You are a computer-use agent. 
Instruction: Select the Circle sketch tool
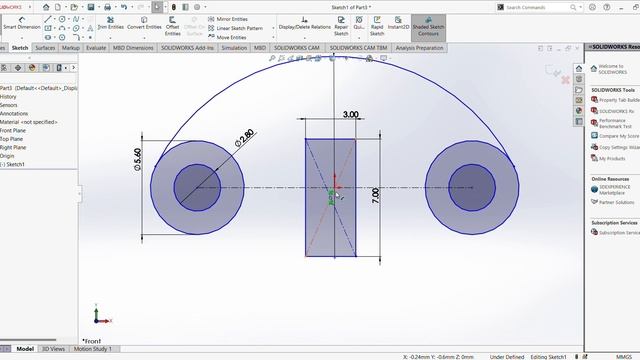(x=62, y=19)
